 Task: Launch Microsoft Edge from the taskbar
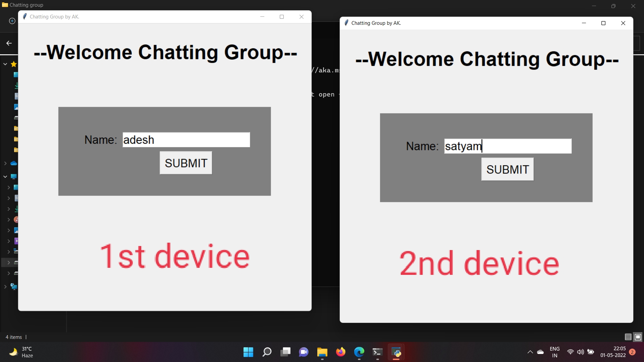pyautogui.click(x=359, y=352)
